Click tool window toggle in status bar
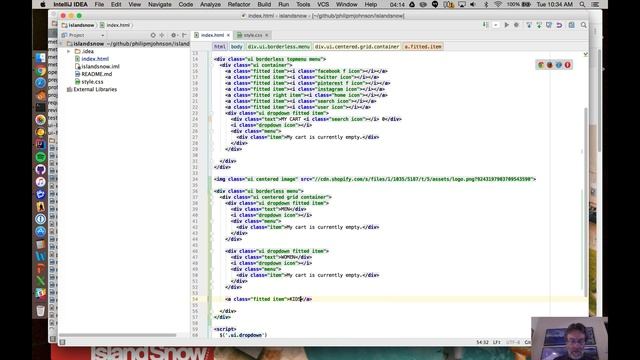The width and height of the screenshot is (640, 360). [62, 342]
